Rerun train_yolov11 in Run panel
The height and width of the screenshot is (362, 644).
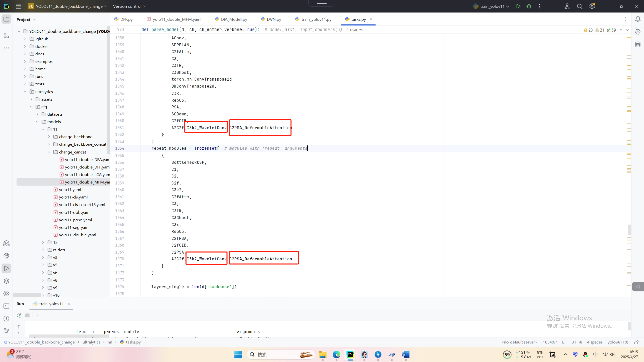tap(19, 315)
